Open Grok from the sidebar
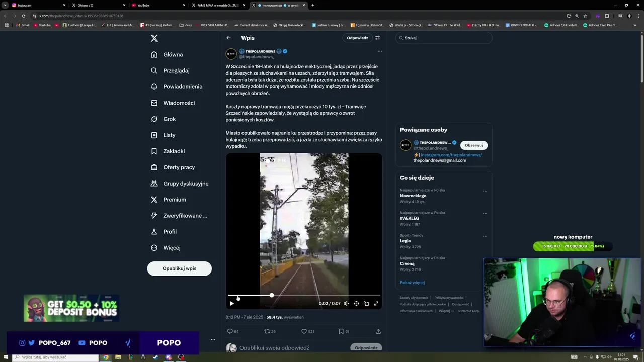Viewport: 644px width, 362px height. pos(163,119)
